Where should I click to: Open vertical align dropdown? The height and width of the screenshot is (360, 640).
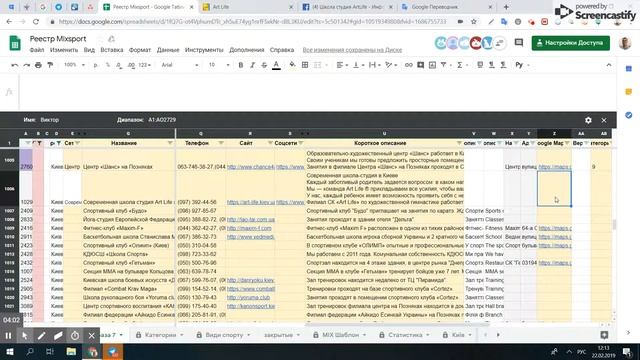pyautogui.click(x=358, y=65)
